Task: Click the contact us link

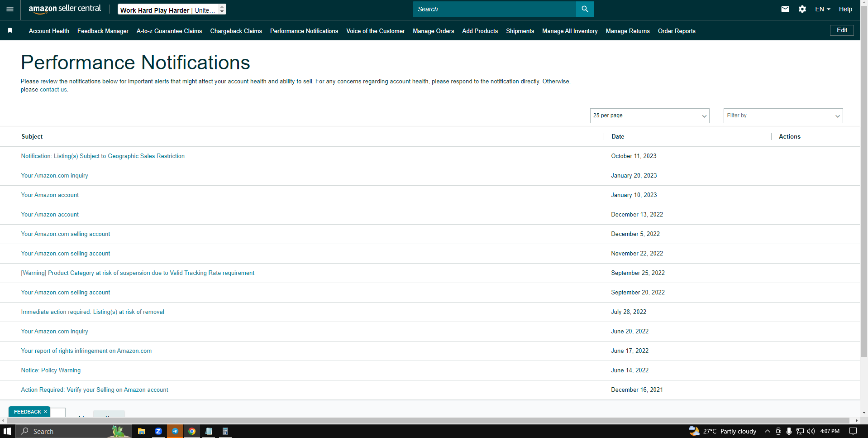Action: [x=53, y=90]
